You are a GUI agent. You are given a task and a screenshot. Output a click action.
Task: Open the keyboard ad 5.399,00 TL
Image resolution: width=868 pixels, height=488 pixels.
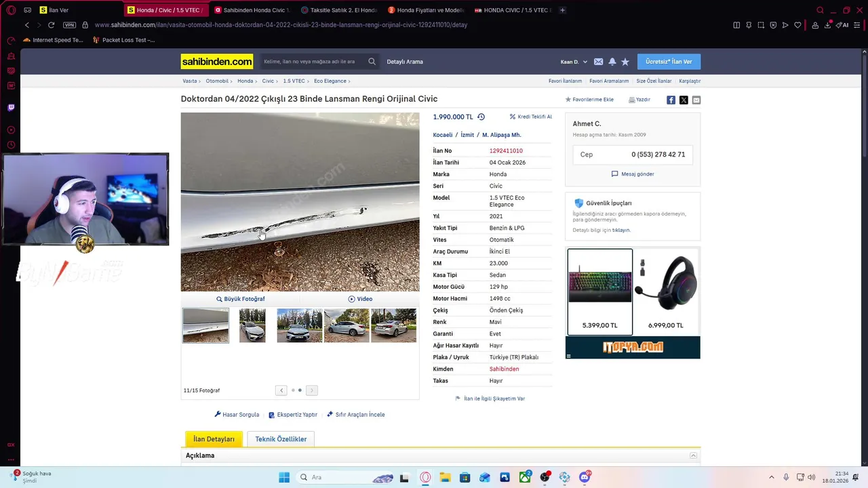(599, 291)
